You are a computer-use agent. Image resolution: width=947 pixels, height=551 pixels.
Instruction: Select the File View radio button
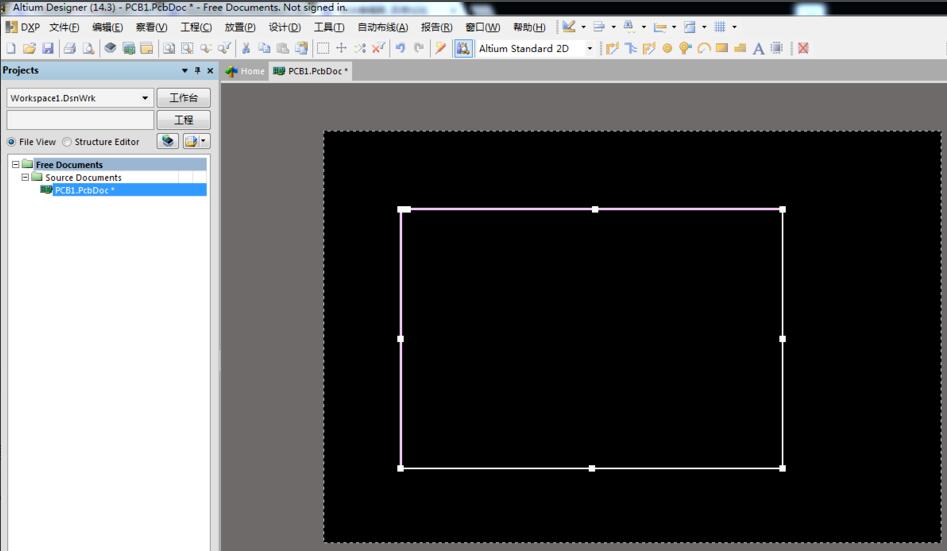point(11,142)
